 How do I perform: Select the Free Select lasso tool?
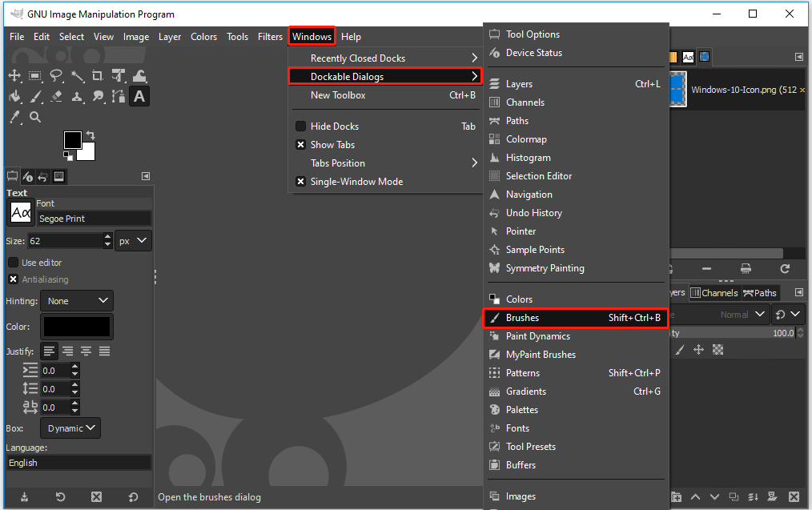(x=56, y=76)
